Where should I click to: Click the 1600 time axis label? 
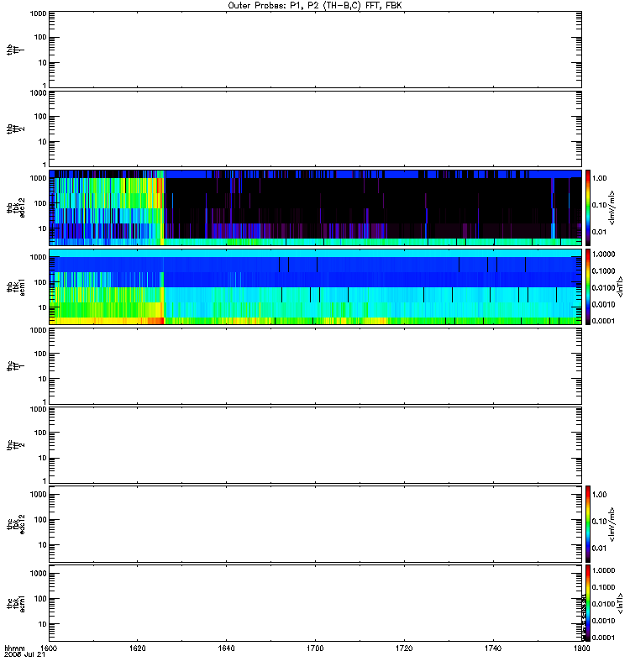pyautogui.click(x=49, y=648)
